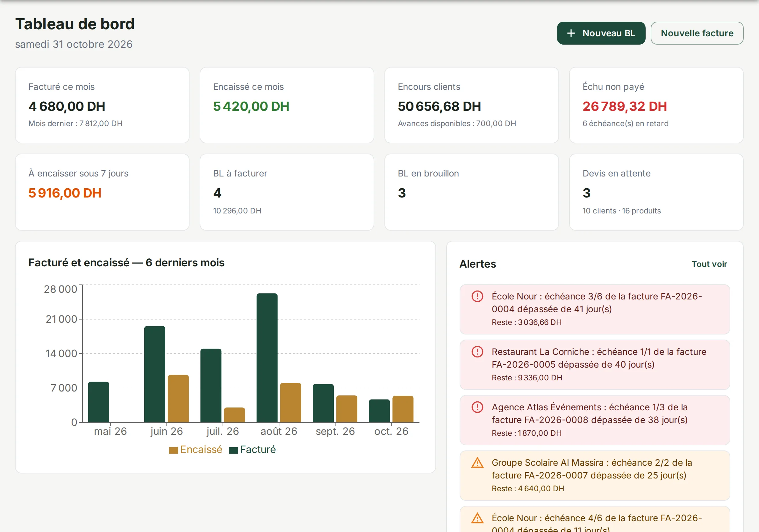Click the 6 échéance(s) en retard text
Image resolution: width=759 pixels, height=532 pixels.
(626, 123)
